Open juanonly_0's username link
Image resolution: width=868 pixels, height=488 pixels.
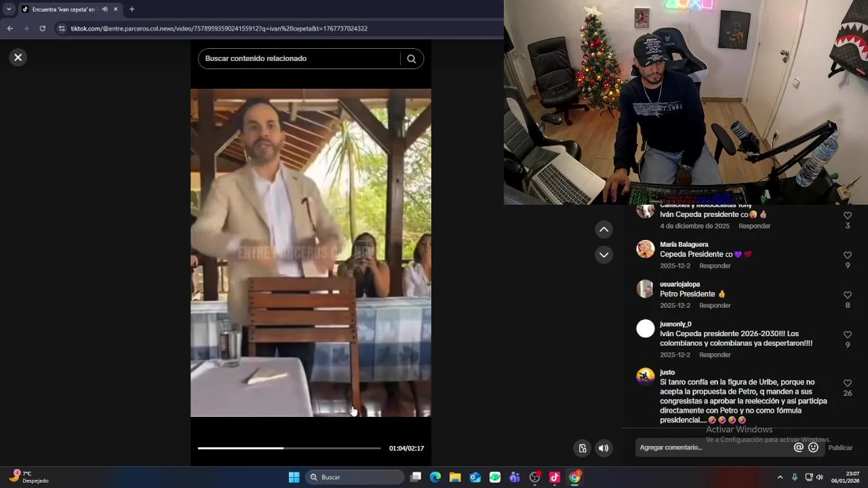pyautogui.click(x=675, y=324)
